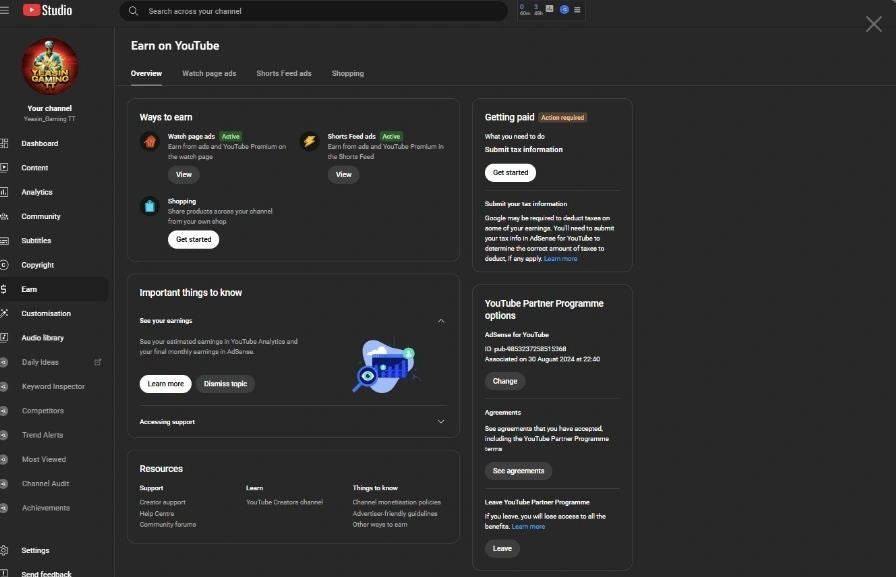Click the YouTube Studio logo
Image resolution: width=896 pixels, height=577 pixels.
pos(47,10)
